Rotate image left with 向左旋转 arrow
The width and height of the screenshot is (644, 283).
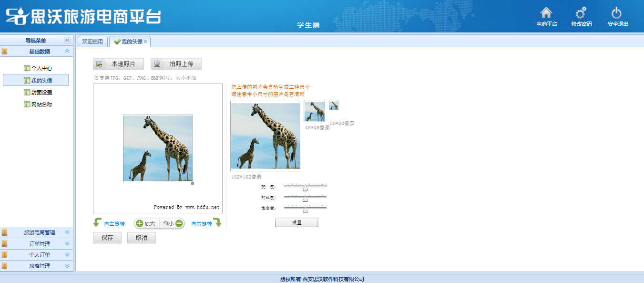pos(98,223)
